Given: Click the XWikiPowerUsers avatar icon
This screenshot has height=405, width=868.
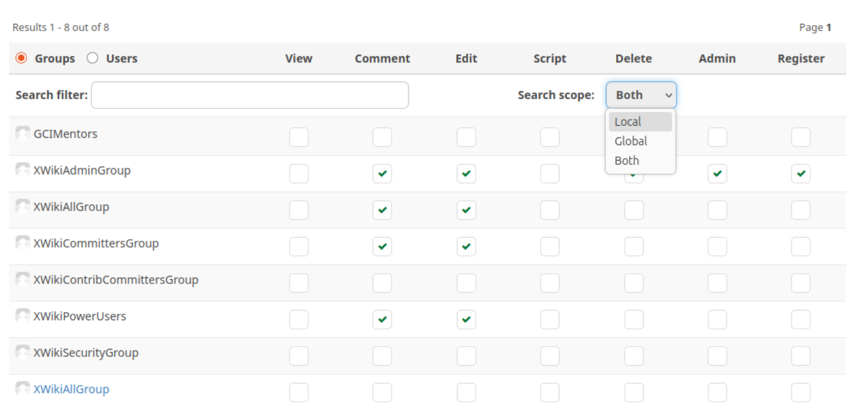Looking at the screenshot, I should (x=23, y=316).
